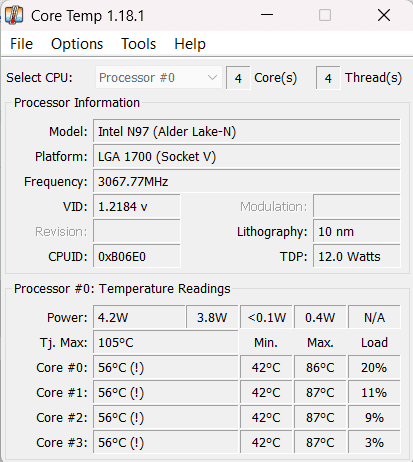Click Core #1 maximum temperature 87°C
Viewport: 413px width, 462px height.
[x=320, y=393]
